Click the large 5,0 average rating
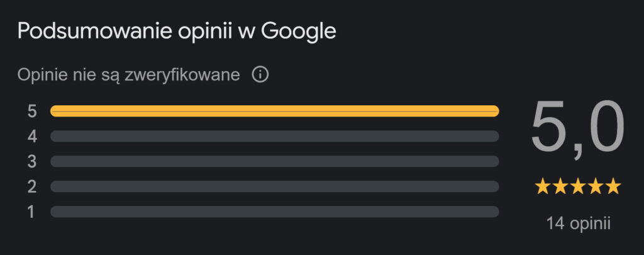Image resolution: width=644 pixels, height=255 pixels. pyautogui.click(x=577, y=128)
